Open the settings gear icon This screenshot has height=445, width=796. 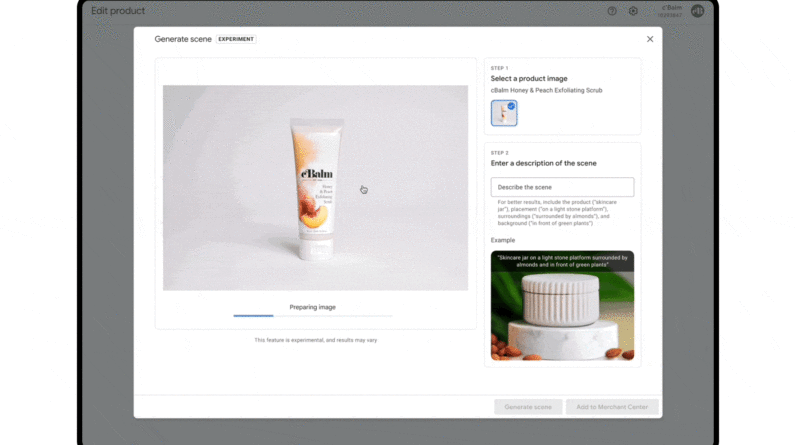tap(633, 11)
